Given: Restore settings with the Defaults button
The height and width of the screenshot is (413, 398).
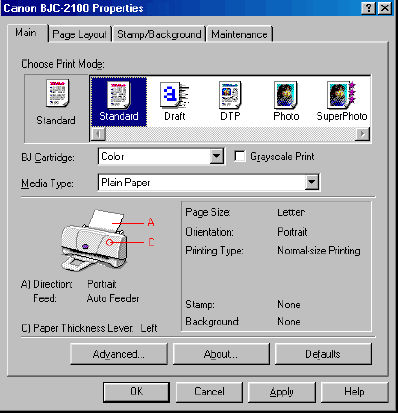Looking at the screenshot, I should click(x=323, y=354).
